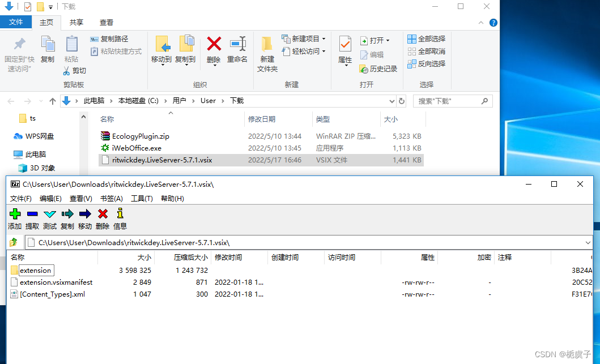Click the Copy (复制) arrow icon in 7-Zip
This screenshot has width=600, height=364.
point(67,214)
